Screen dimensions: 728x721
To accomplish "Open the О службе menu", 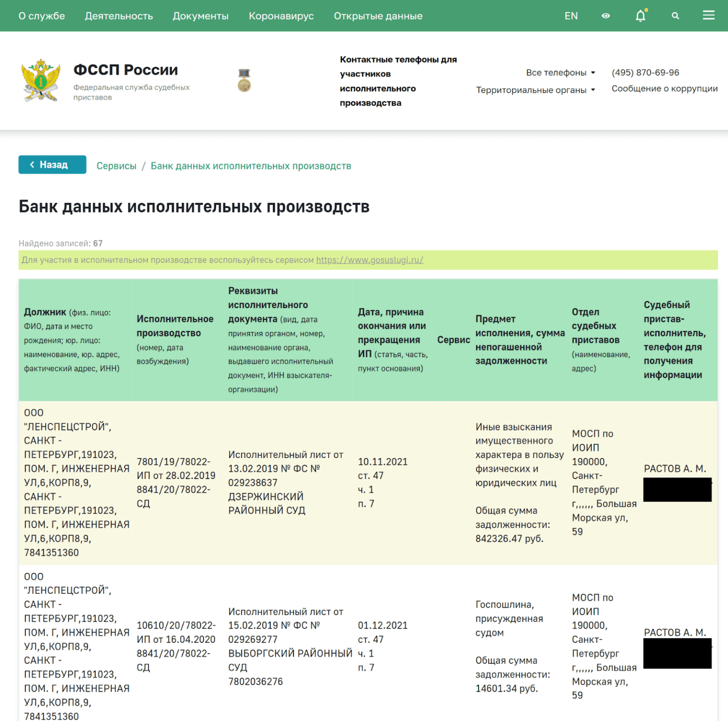I will (x=42, y=16).
